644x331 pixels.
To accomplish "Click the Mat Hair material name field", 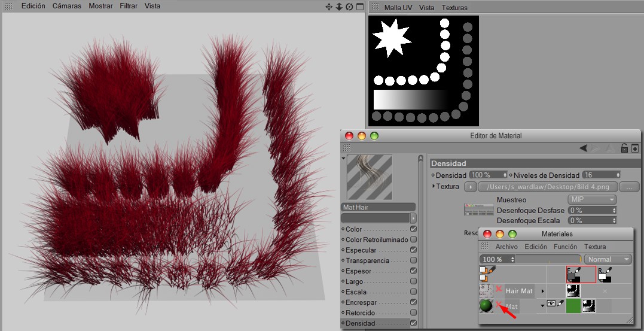I will coord(378,207).
